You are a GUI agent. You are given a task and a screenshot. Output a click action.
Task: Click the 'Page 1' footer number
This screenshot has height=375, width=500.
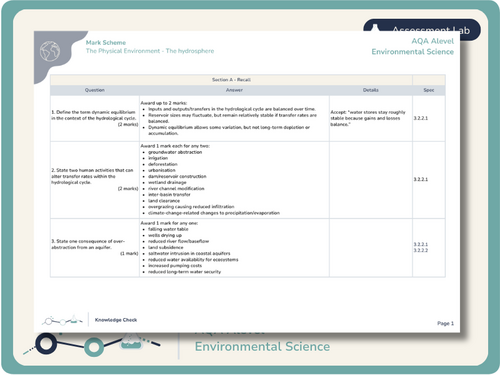[x=445, y=323]
